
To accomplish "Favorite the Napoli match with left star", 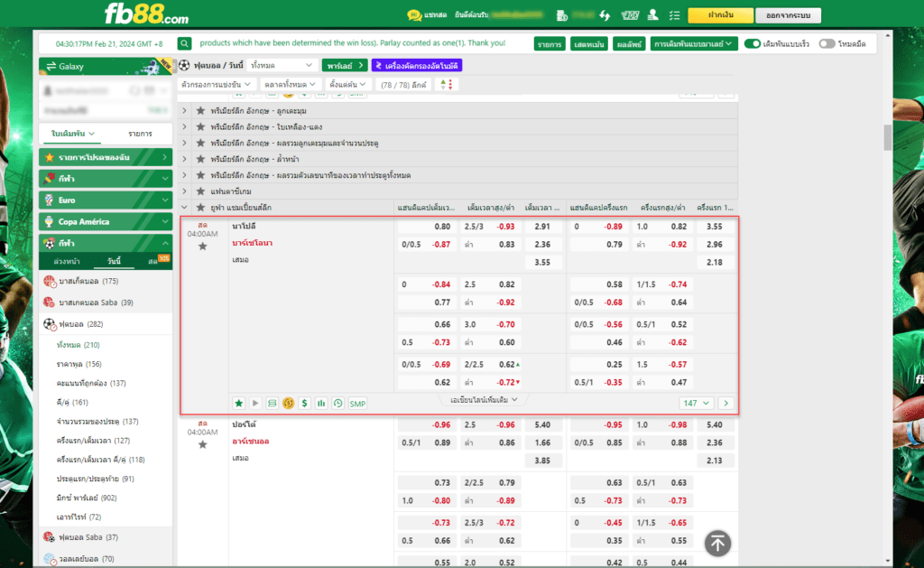I will tap(203, 247).
